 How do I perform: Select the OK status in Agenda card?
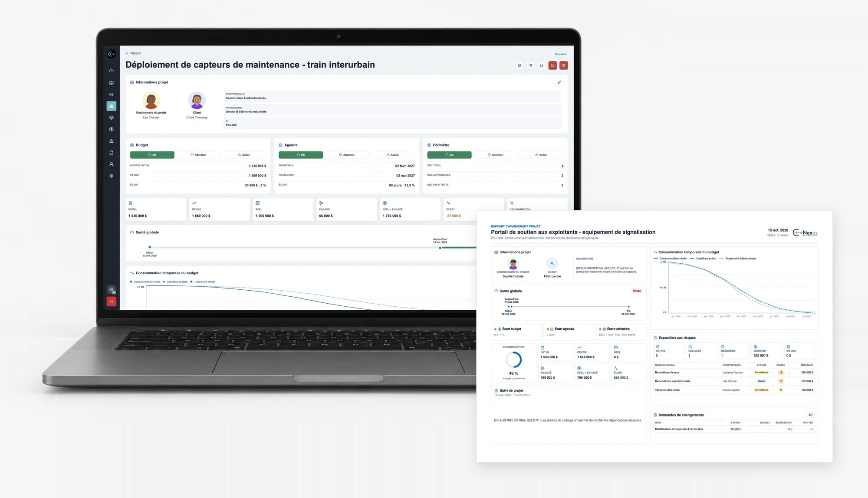[301, 155]
